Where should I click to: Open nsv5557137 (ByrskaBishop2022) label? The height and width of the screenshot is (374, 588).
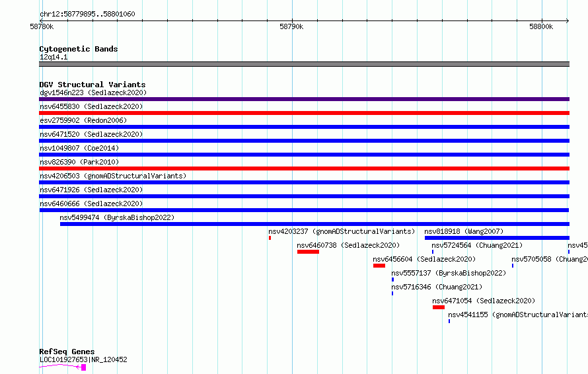pos(449,273)
